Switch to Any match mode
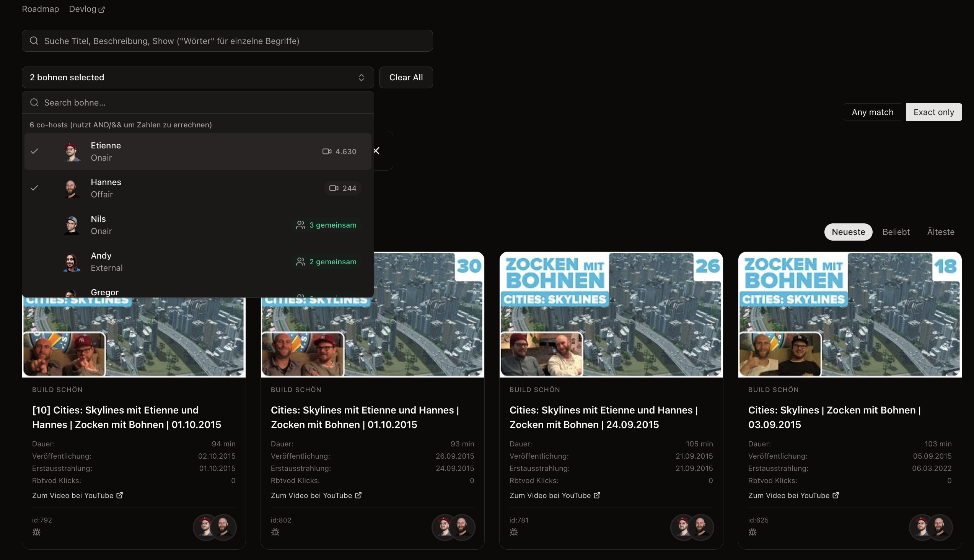 coord(872,112)
